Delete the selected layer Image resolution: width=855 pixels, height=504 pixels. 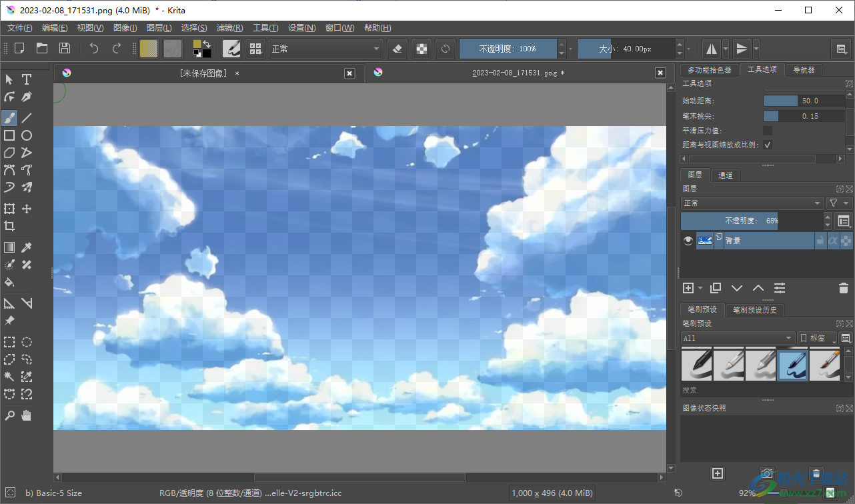point(843,288)
